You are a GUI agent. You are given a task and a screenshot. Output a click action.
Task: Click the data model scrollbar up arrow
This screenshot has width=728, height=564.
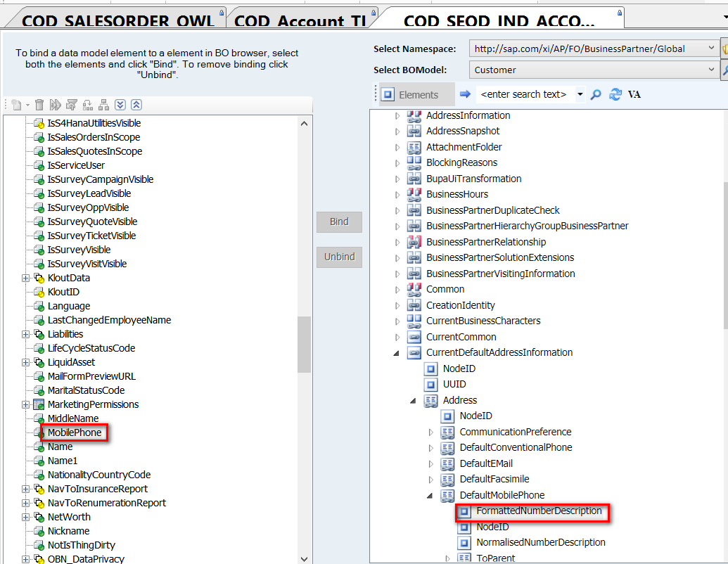tap(304, 124)
